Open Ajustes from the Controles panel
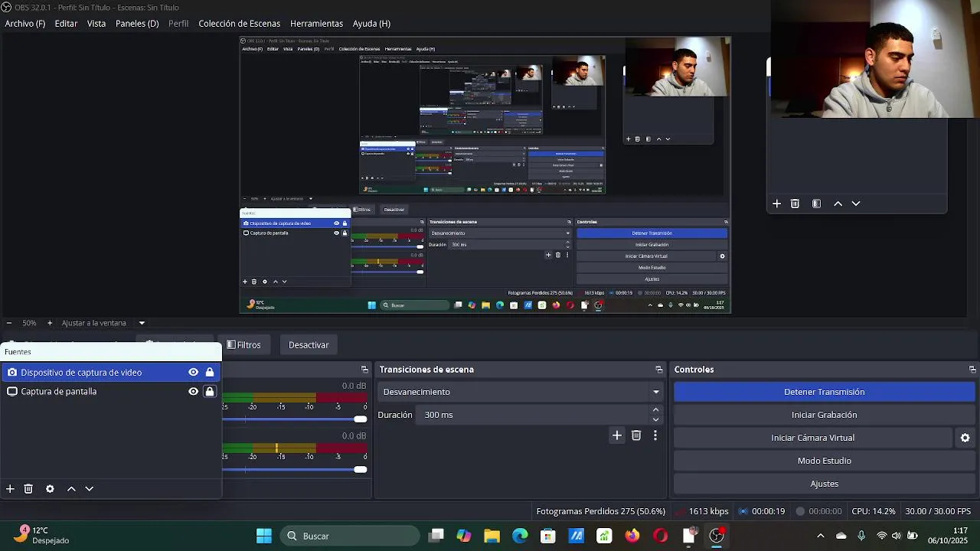Screen dimensions: 980x551 coord(825,484)
